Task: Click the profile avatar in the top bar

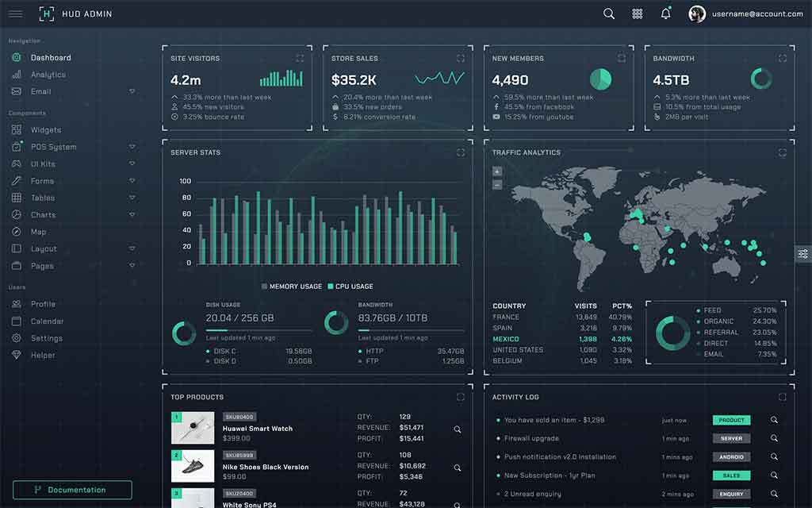Action: 697,13
